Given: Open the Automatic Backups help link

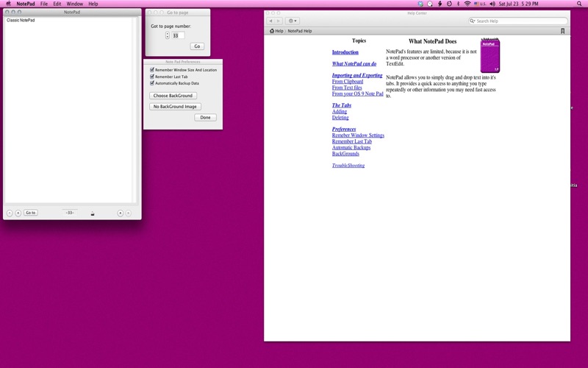Looking at the screenshot, I should [351, 148].
